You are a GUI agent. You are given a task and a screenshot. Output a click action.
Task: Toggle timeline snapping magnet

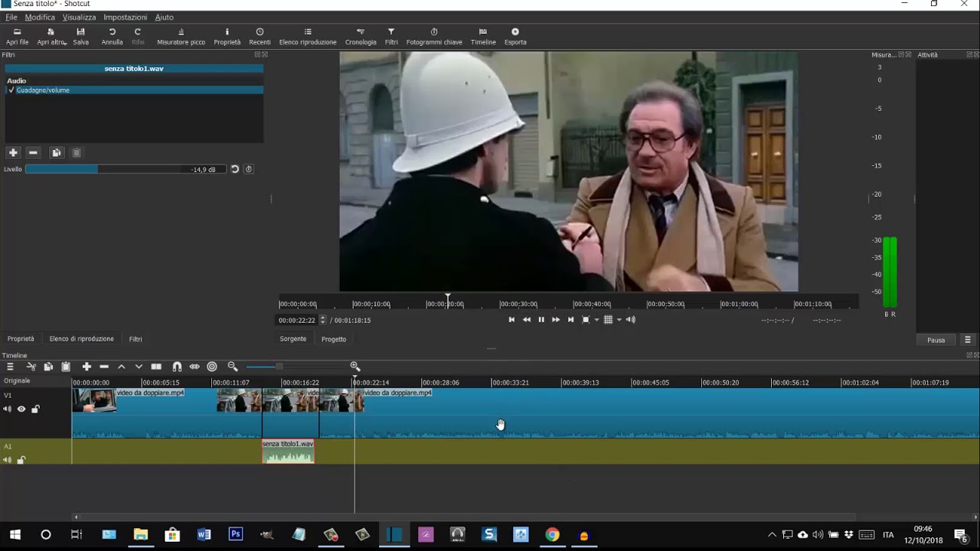click(x=177, y=367)
